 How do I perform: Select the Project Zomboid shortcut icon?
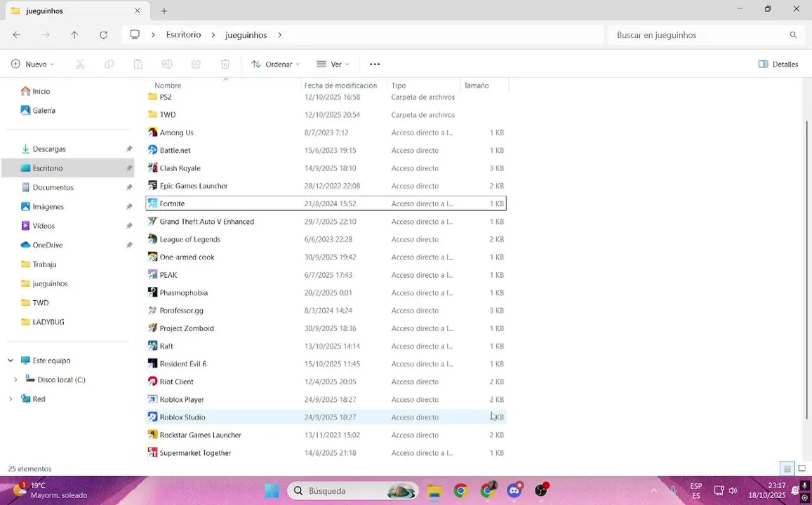coord(152,328)
